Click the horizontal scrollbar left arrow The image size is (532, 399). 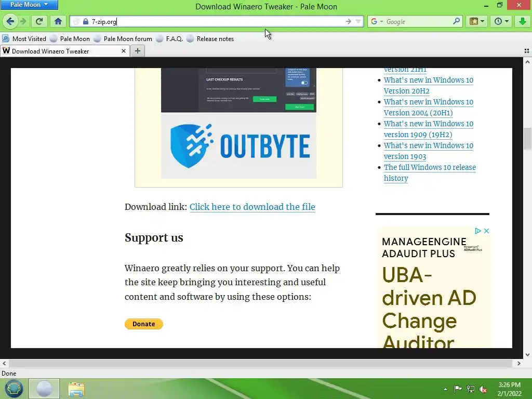[4, 363]
